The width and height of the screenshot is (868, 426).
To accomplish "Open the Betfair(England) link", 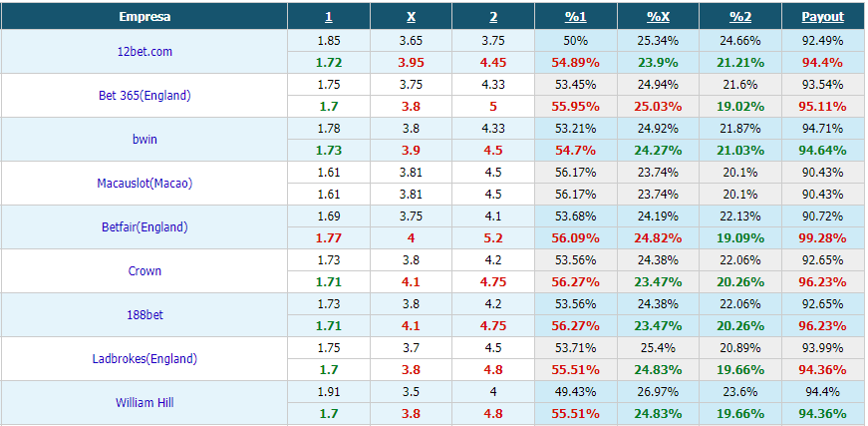I will (145, 227).
